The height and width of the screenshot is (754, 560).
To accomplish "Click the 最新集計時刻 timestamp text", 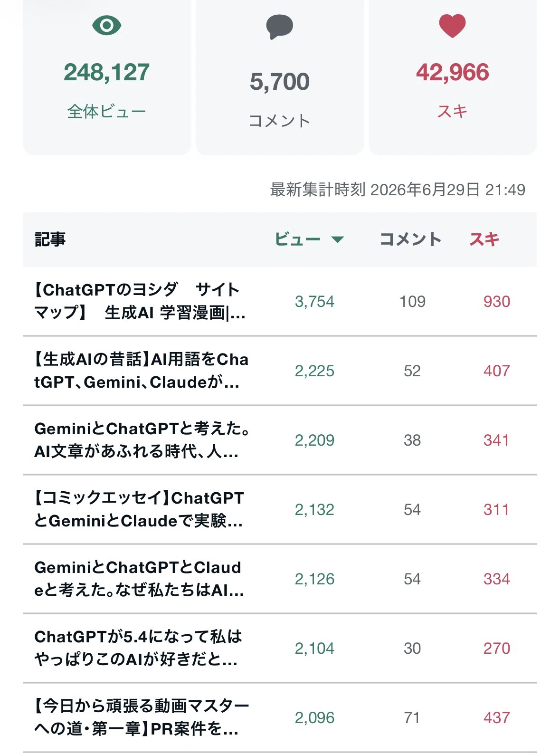I will click(398, 190).
